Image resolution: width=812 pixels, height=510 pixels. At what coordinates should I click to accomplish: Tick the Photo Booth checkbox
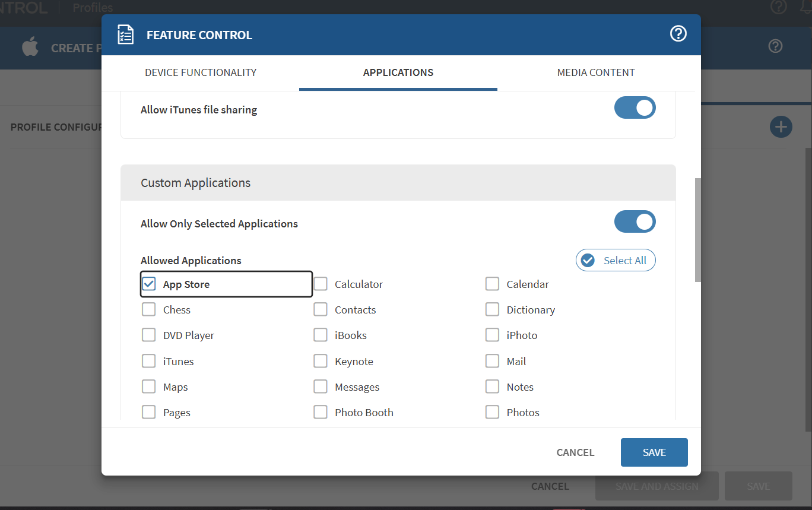click(x=321, y=413)
